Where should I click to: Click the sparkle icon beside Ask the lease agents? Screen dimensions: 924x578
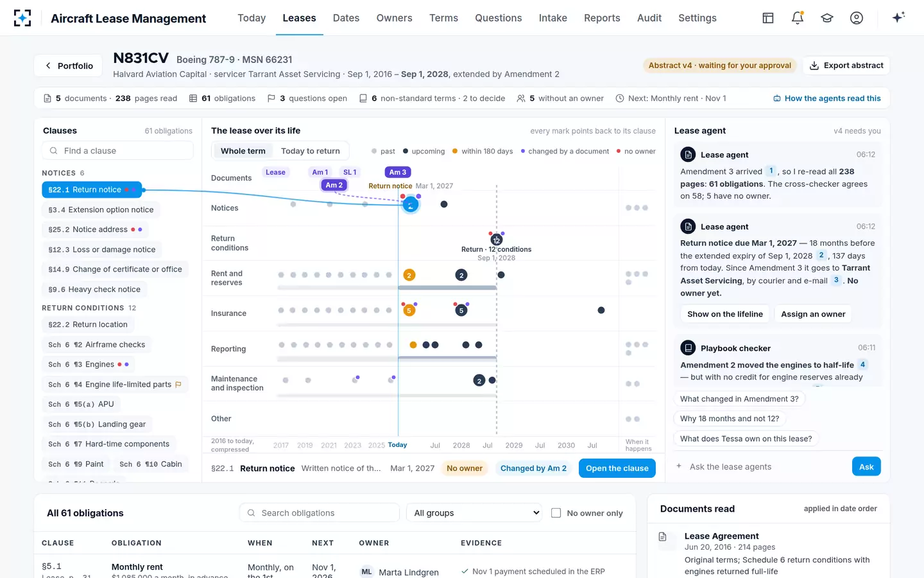coord(679,466)
